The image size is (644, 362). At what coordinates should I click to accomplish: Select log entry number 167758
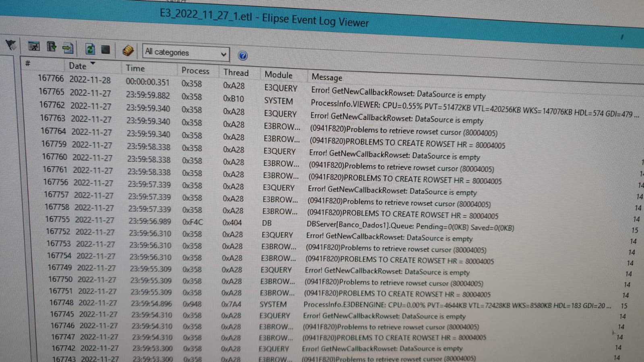click(57, 207)
